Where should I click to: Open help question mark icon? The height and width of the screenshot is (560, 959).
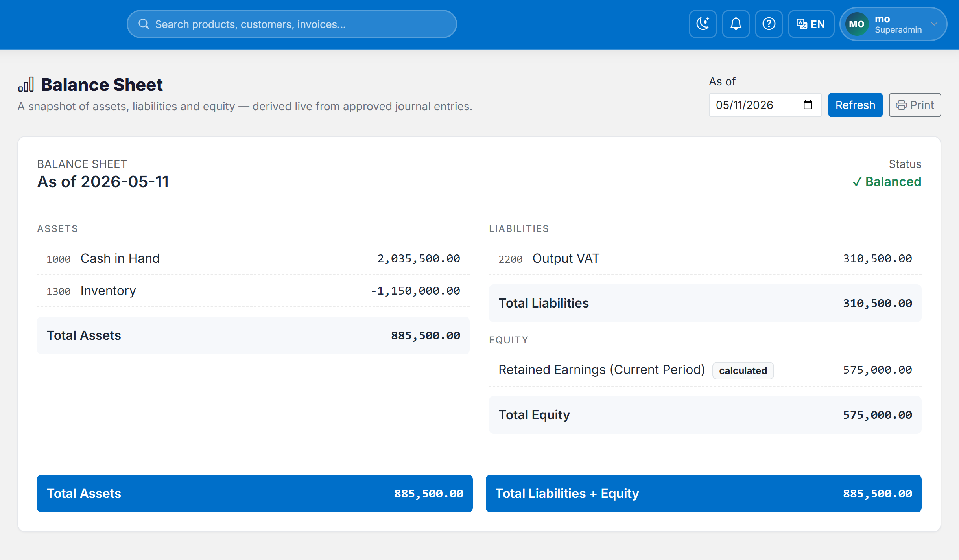pyautogui.click(x=769, y=24)
